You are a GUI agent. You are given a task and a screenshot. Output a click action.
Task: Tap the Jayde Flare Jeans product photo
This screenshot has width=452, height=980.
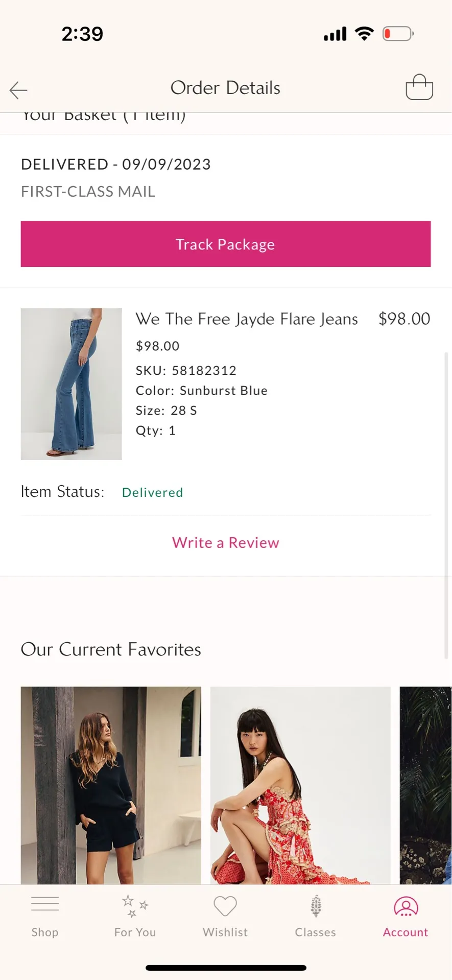[71, 384]
